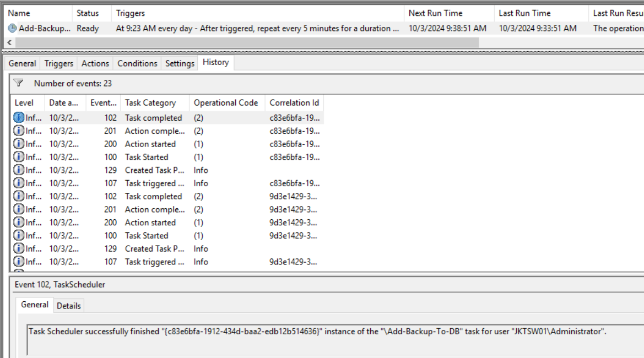Click next run time 10/3/2024 9:38:51 AM
Screen dimensions: 644x358
click(x=447, y=28)
